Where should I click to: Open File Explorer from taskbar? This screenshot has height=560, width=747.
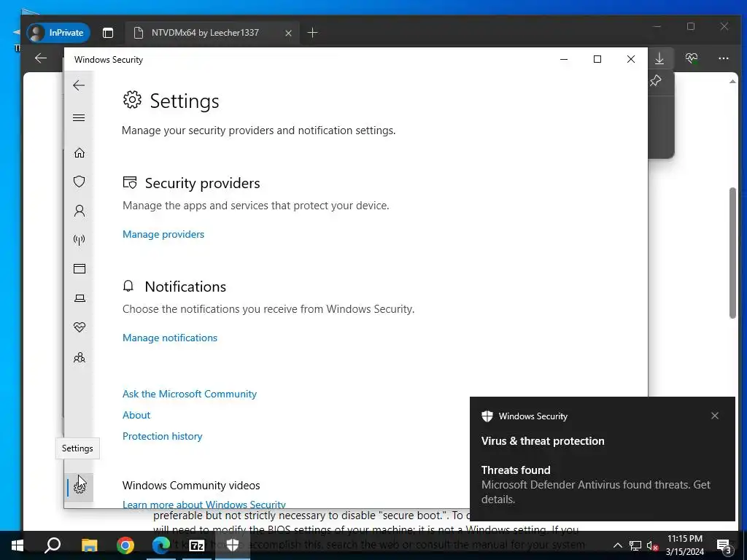[89, 545]
